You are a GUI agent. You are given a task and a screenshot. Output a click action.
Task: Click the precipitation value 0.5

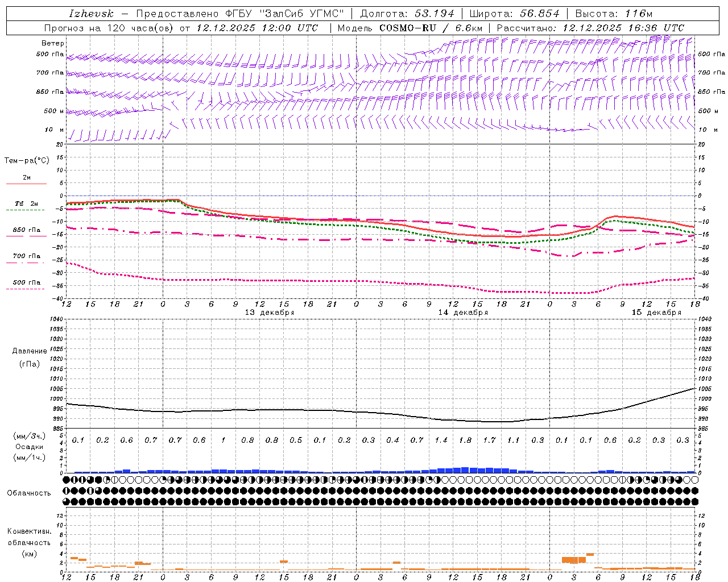click(x=296, y=440)
